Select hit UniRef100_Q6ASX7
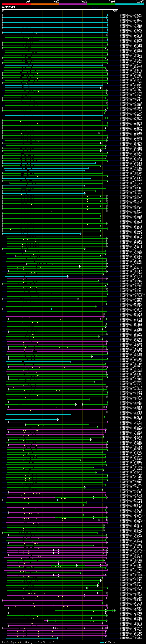This screenshot has height=644, width=146. click(131, 47)
